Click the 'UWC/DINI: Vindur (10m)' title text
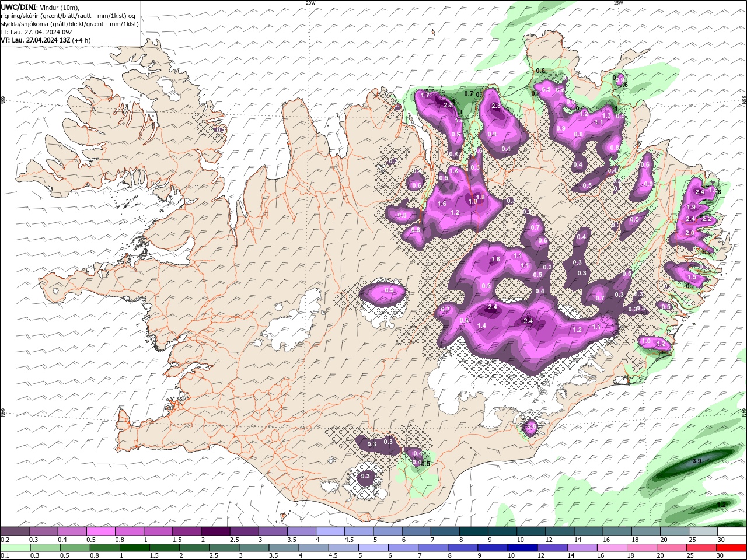The height and width of the screenshot is (560, 747). coord(40,7)
